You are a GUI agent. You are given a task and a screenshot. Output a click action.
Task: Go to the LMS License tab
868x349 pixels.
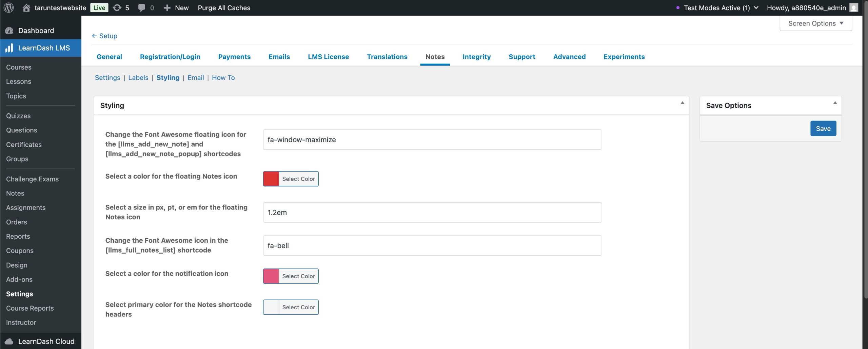pos(328,56)
